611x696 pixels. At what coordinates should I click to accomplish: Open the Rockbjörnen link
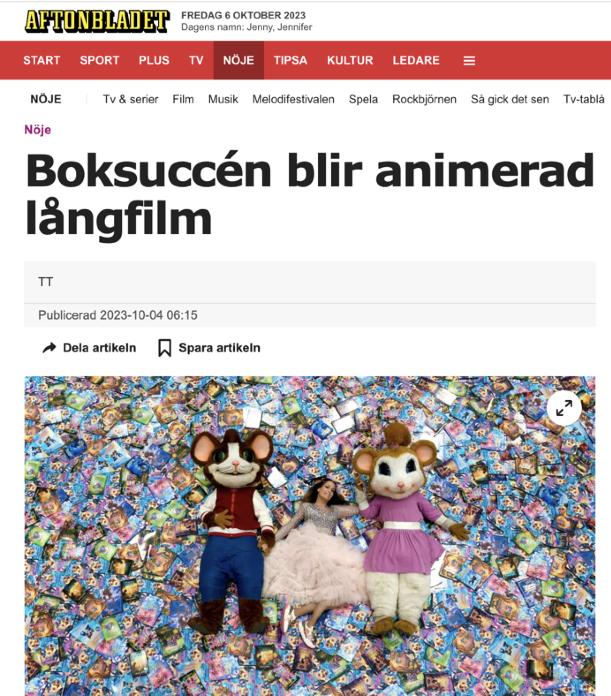coord(424,99)
